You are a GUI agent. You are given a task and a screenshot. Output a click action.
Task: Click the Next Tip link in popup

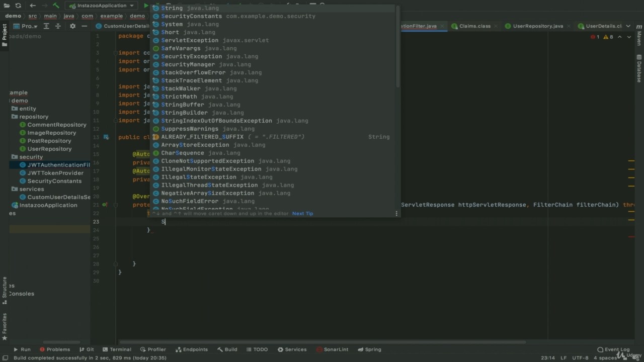[x=302, y=213]
